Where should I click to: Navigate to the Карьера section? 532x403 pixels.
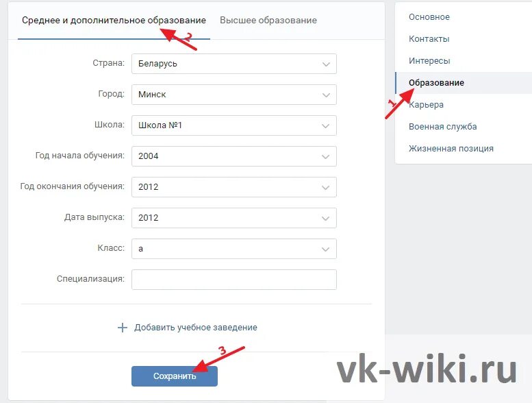(x=426, y=105)
